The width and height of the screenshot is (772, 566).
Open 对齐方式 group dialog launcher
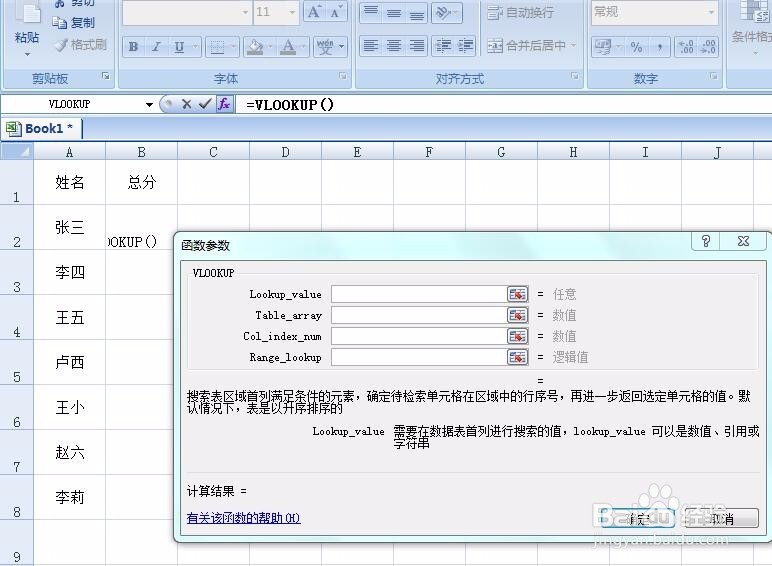[575, 76]
